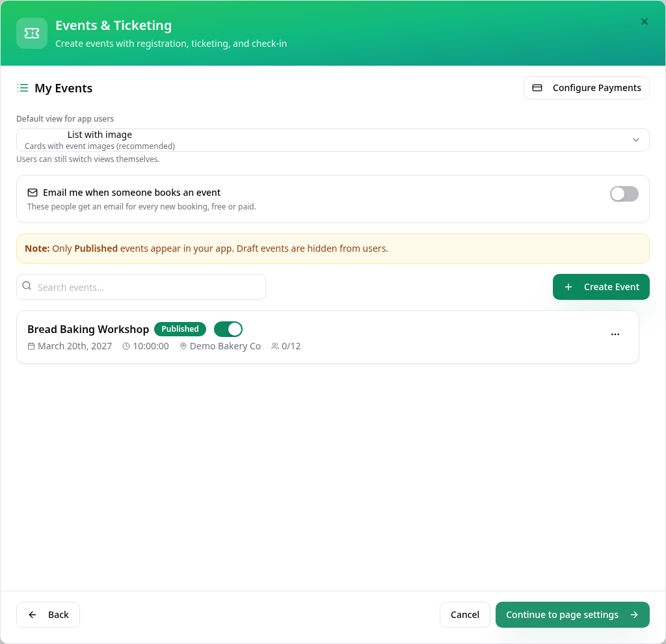This screenshot has height=644, width=666.
Task: Click calendar icon beside March 20th, 2027
Action: click(31, 346)
